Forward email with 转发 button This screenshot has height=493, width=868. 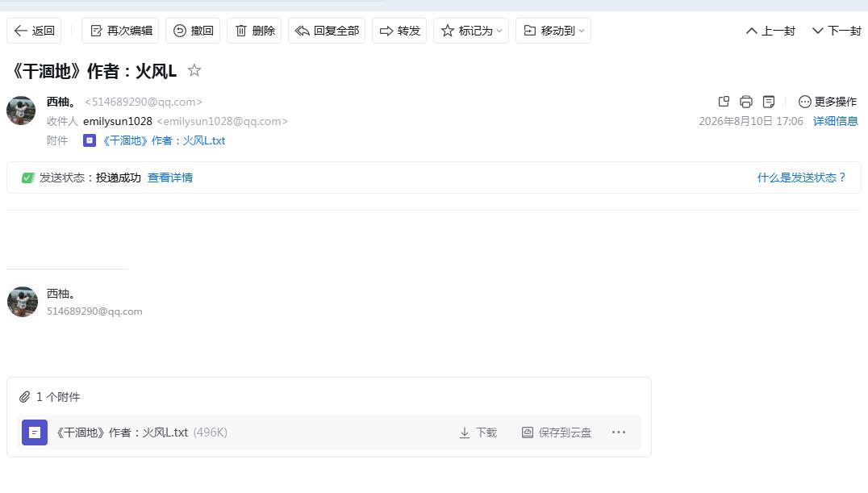[x=399, y=31]
